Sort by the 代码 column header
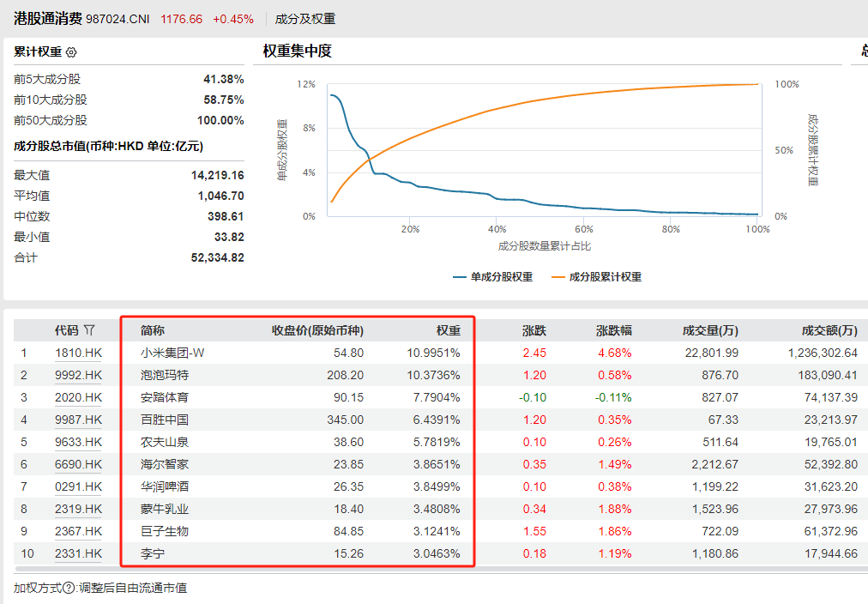The image size is (868, 604). pyautogui.click(x=66, y=330)
